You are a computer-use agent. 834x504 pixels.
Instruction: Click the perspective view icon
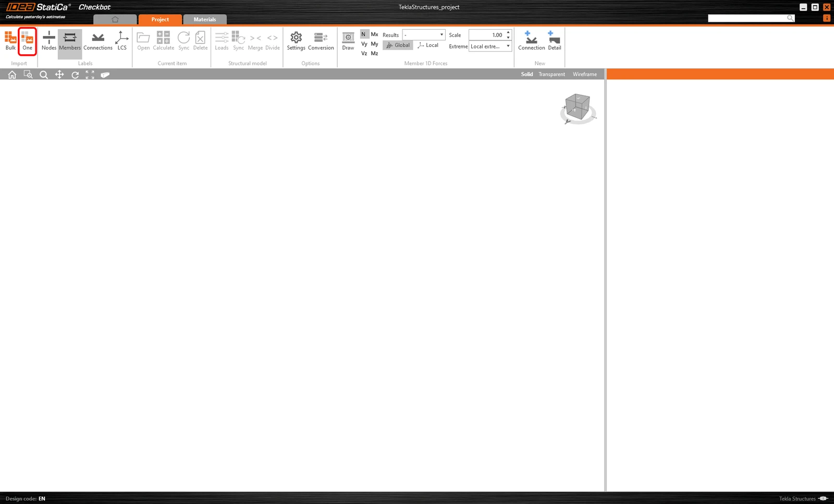click(x=105, y=75)
